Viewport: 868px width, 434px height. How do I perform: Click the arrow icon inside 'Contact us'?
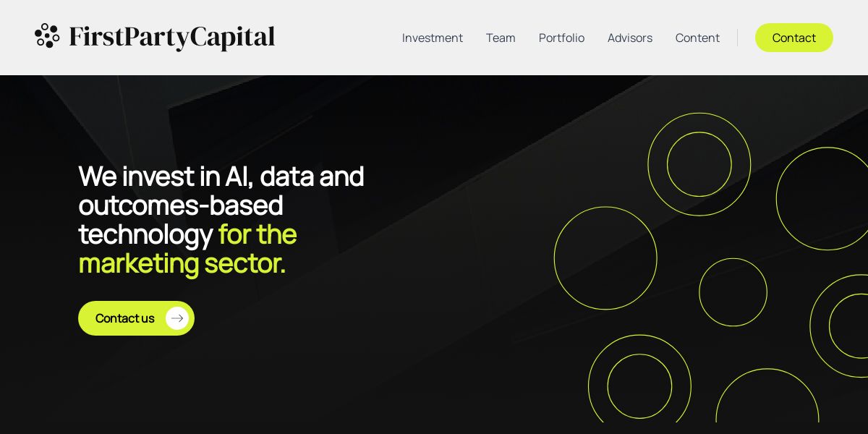coord(177,318)
